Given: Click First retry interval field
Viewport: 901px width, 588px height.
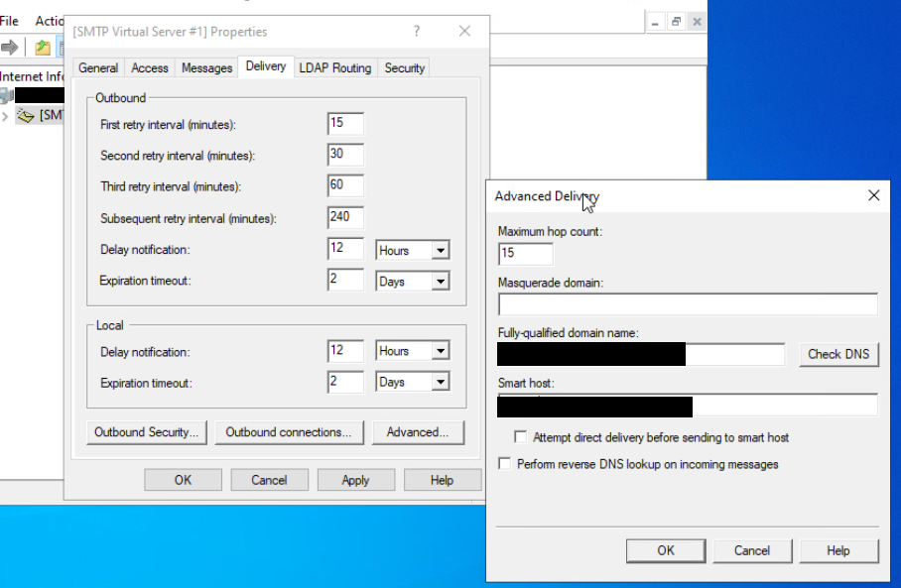Looking at the screenshot, I should click(345, 124).
